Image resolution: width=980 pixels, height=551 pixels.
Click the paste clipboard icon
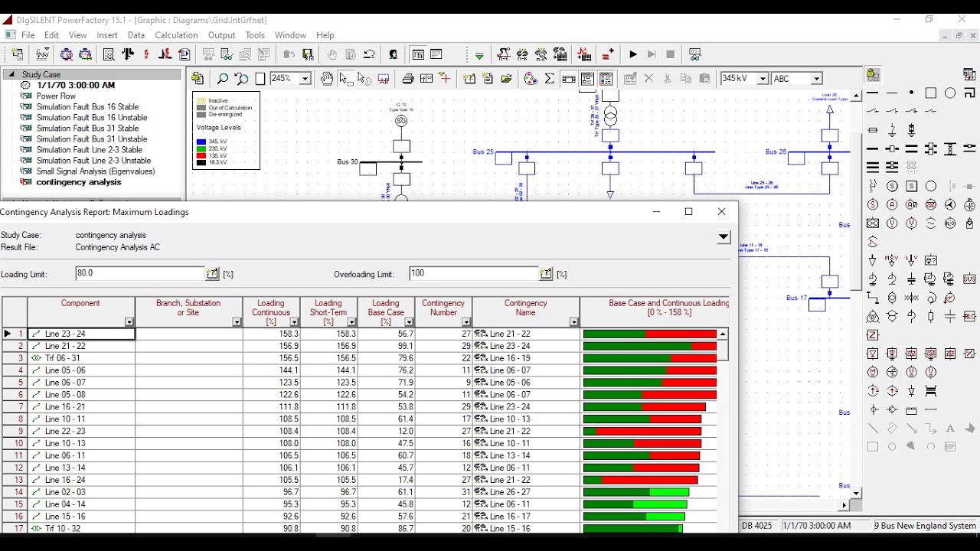[704, 79]
